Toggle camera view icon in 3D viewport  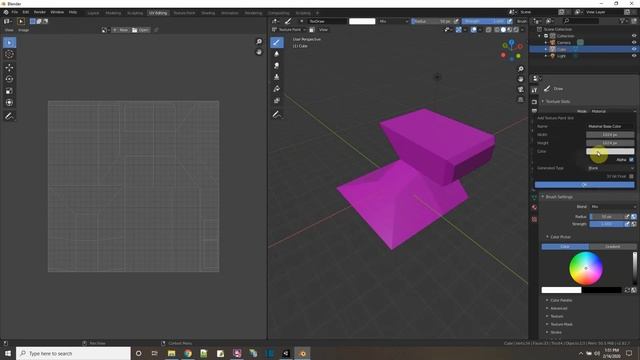pos(520,89)
